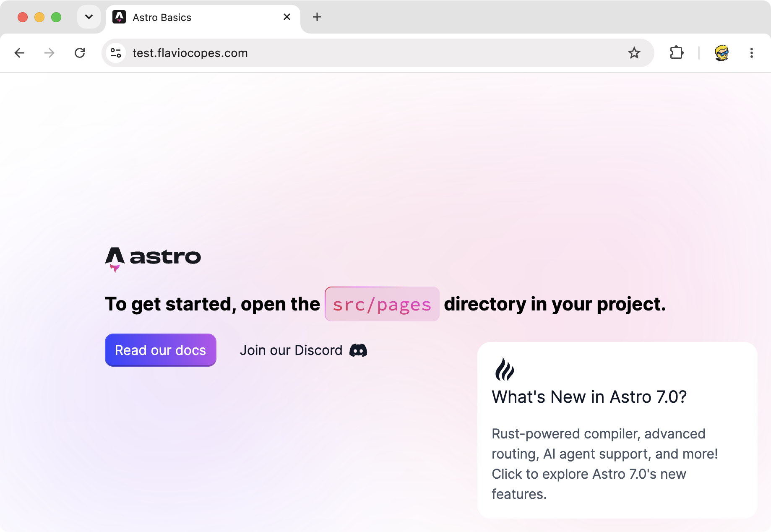The height and width of the screenshot is (532, 771).
Task: Minimize the window with the yellow button
Action: tap(39, 17)
